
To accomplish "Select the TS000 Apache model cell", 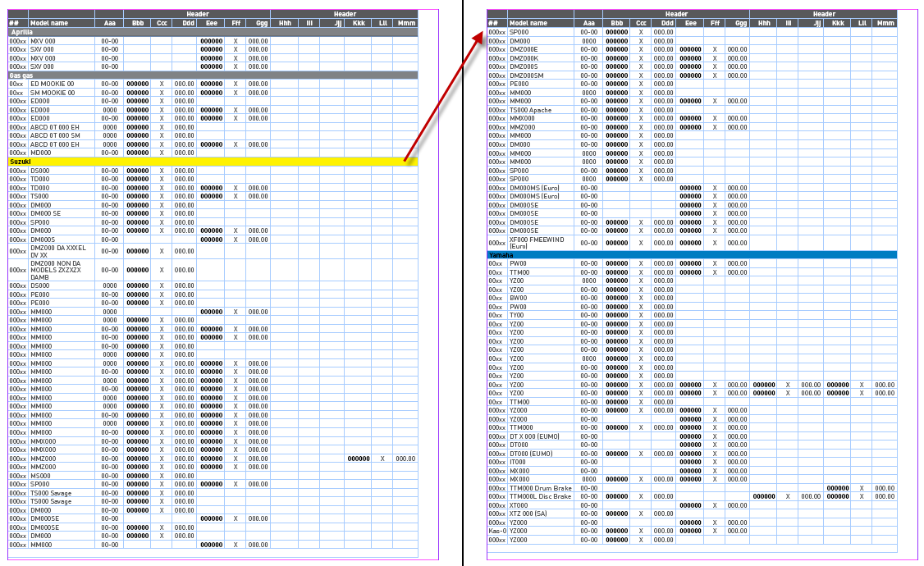I will [541, 110].
